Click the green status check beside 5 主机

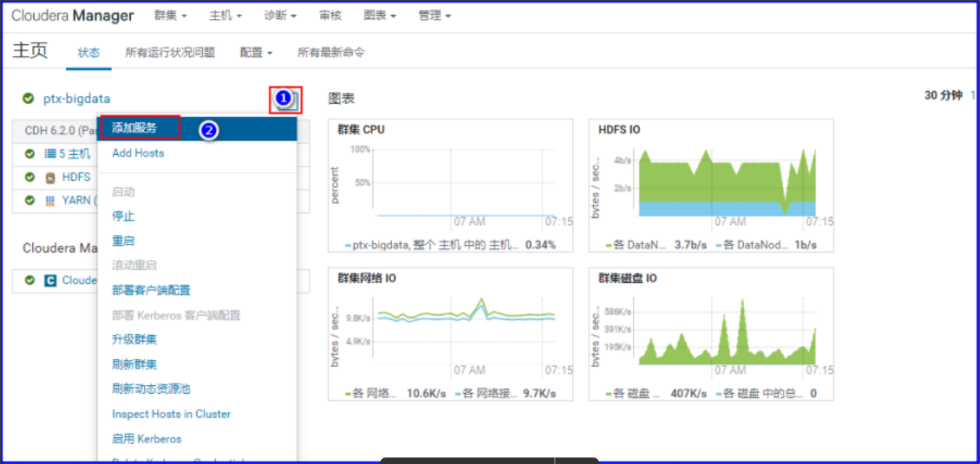coord(30,153)
